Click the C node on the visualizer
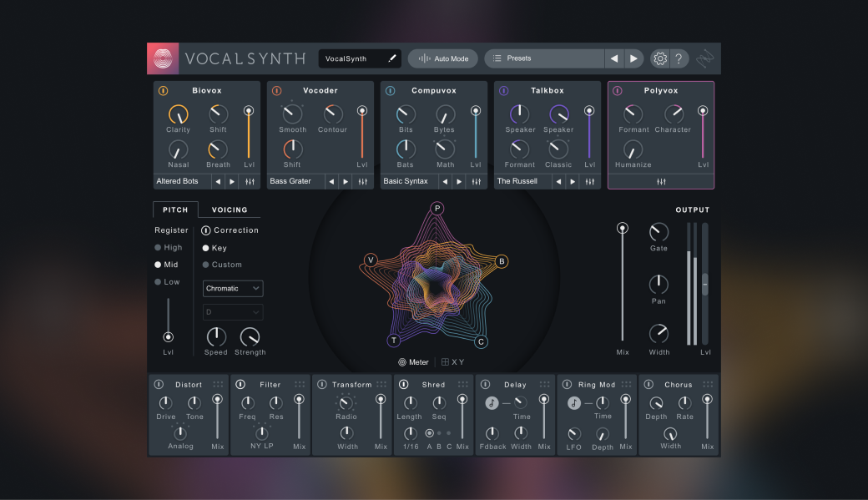868x500 pixels. tap(481, 341)
